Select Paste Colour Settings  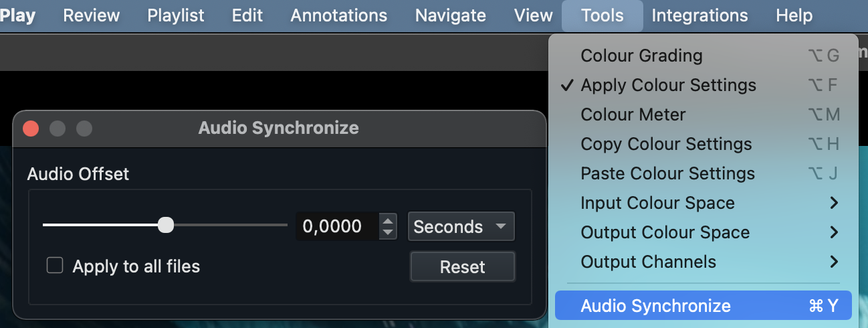coord(703,173)
